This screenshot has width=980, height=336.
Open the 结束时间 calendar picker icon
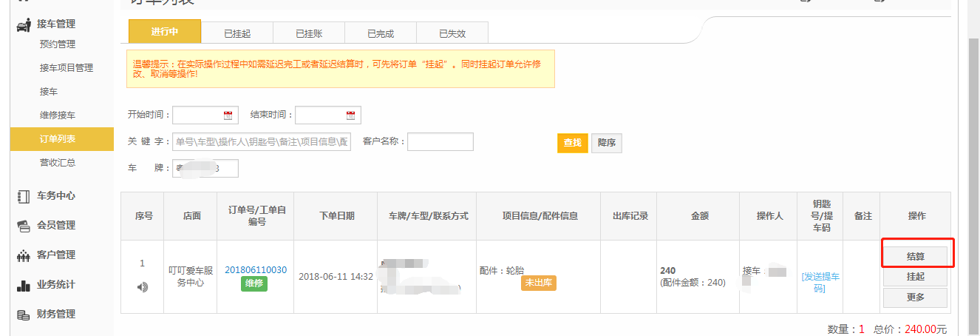pyautogui.click(x=350, y=115)
